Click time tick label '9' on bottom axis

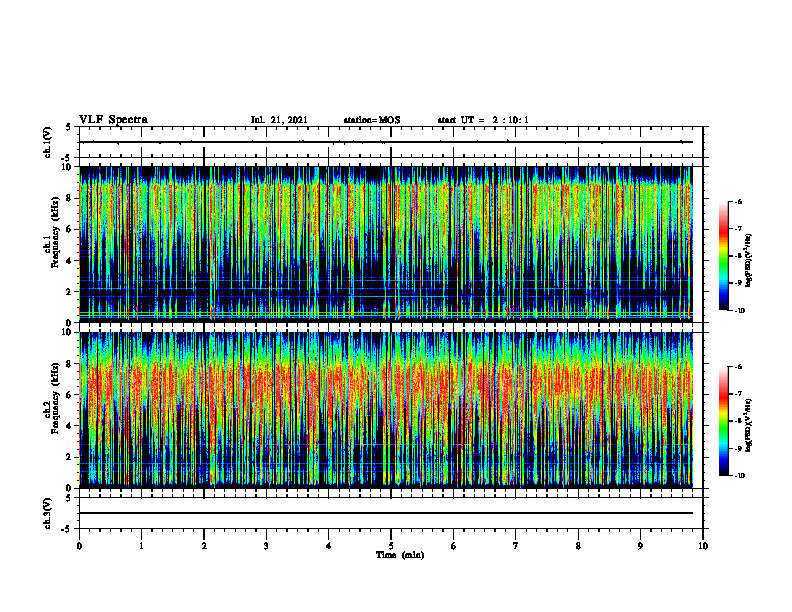640,546
